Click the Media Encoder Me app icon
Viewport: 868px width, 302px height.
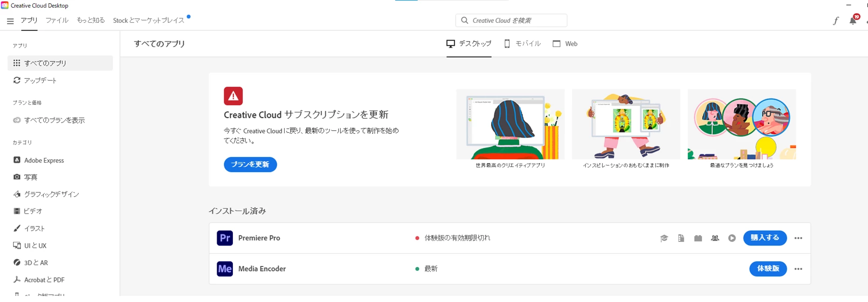coord(225,269)
